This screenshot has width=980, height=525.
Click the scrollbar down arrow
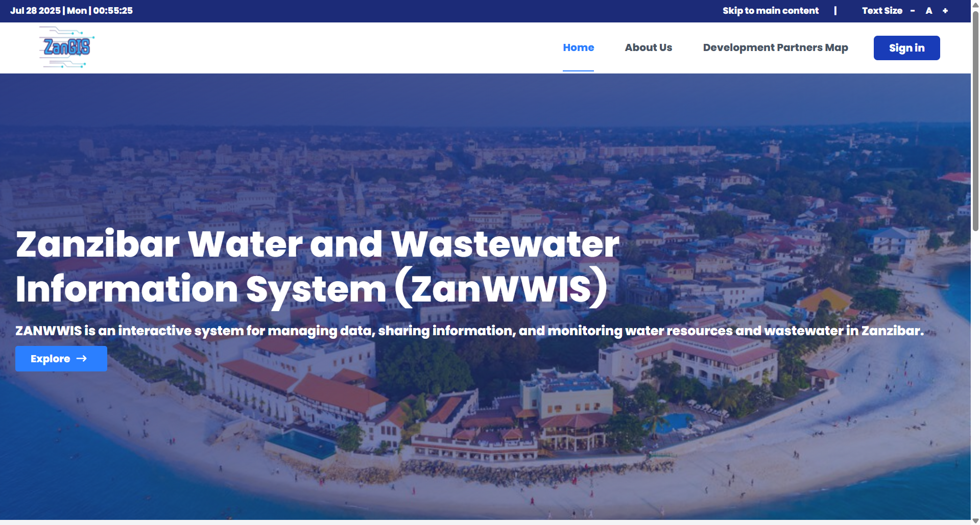coord(975,520)
